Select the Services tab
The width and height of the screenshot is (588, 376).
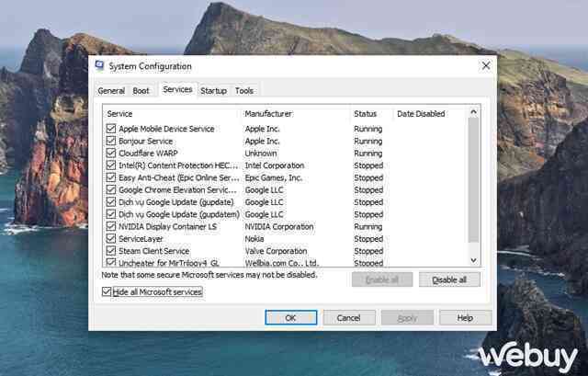point(177,90)
